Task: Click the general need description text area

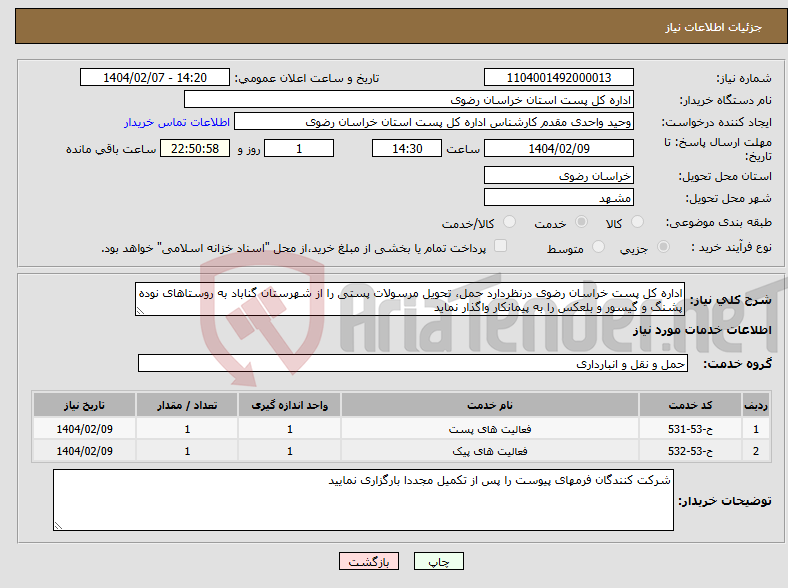Action: point(410,300)
